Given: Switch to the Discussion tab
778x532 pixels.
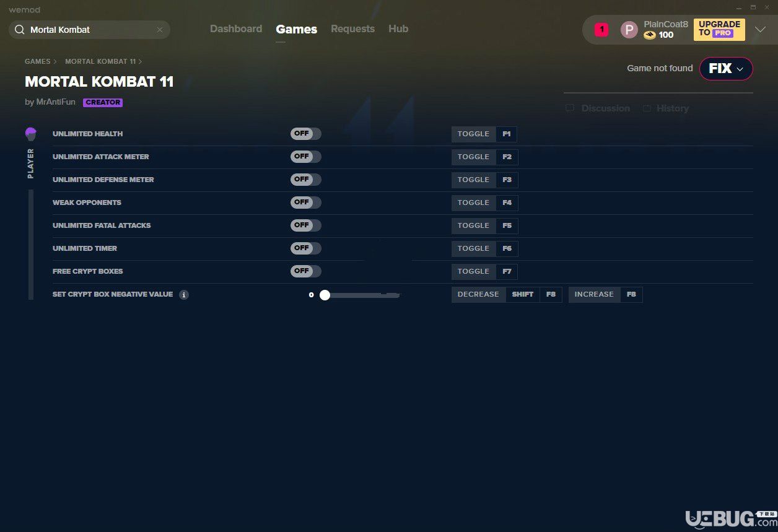Looking at the screenshot, I should click(x=598, y=108).
